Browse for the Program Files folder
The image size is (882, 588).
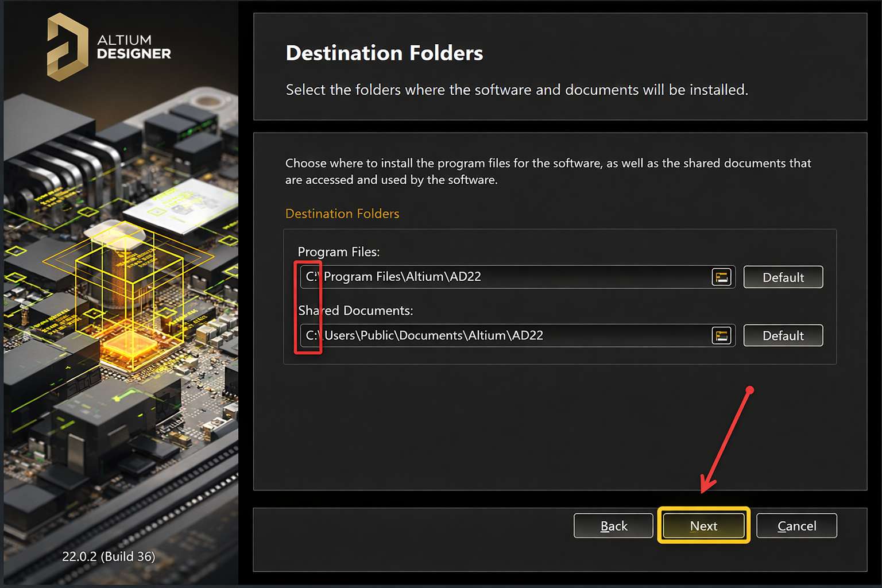pos(721,277)
